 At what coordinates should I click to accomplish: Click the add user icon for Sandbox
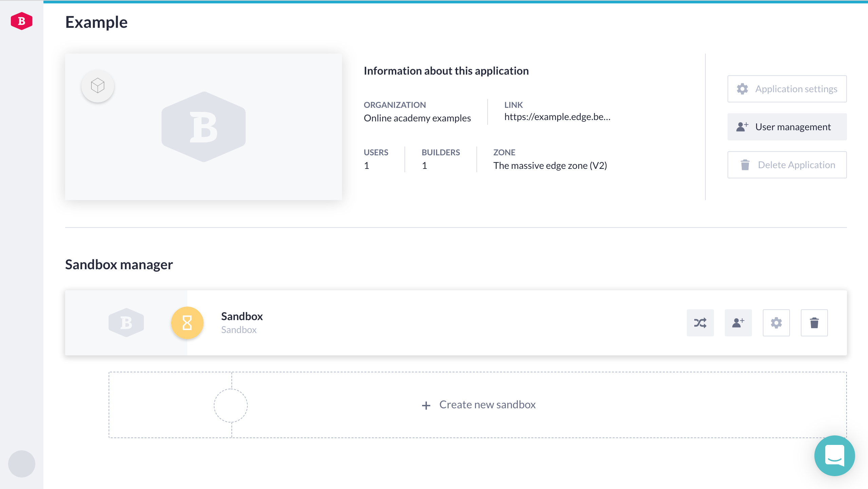[x=739, y=322]
